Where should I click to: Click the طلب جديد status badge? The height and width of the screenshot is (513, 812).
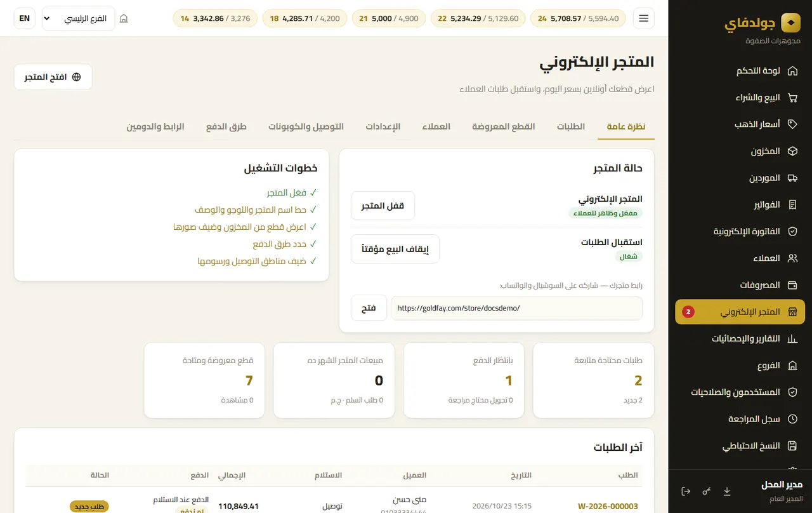(x=89, y=507)
